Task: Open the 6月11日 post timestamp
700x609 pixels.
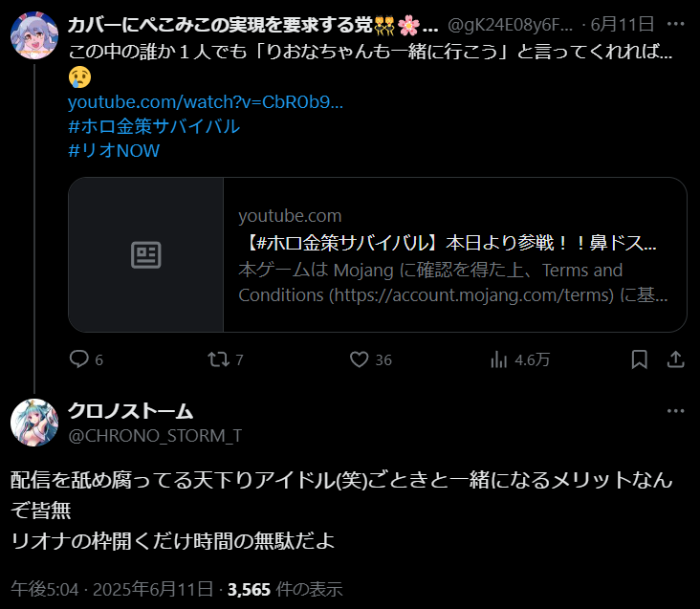Action: (623, 24)
